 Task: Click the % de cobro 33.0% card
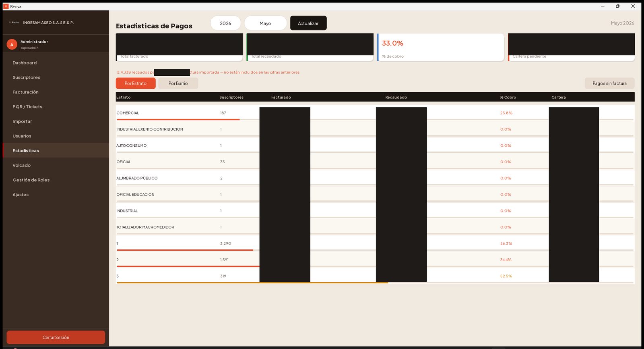click(x=440, y=48)
